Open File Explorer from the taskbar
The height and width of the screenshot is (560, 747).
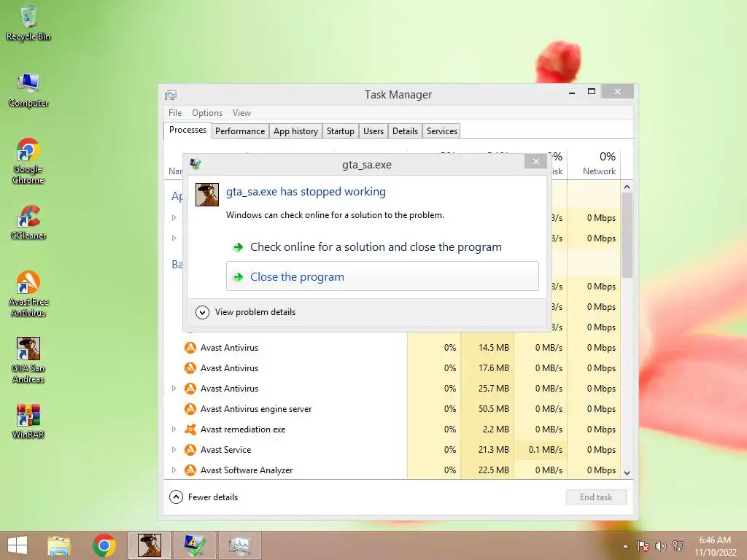coord(59,545)
